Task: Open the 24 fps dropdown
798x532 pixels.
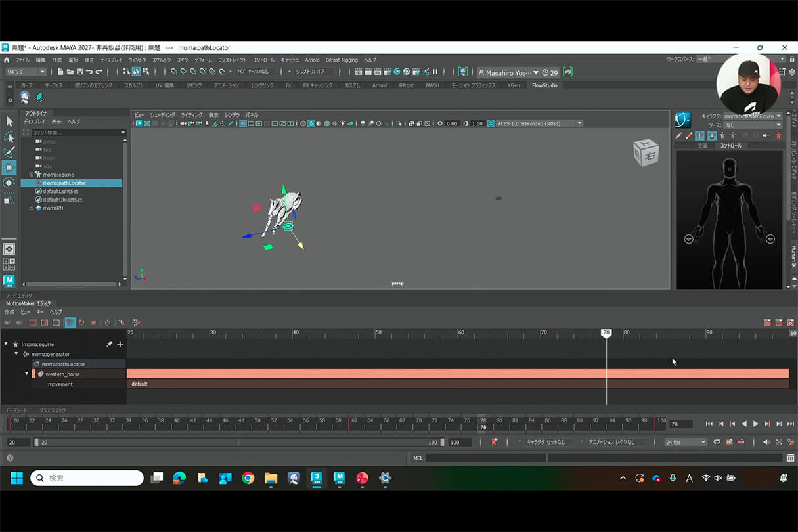Action: 686,442
